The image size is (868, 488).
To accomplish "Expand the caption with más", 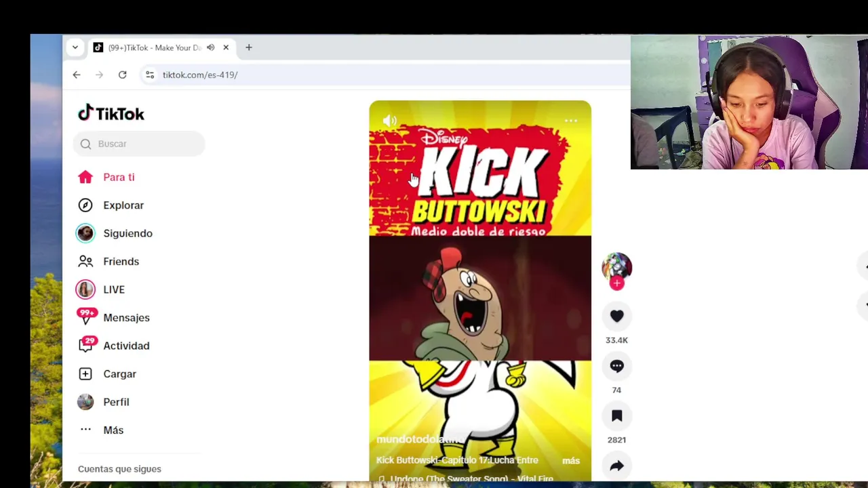I will pos(571,461).
